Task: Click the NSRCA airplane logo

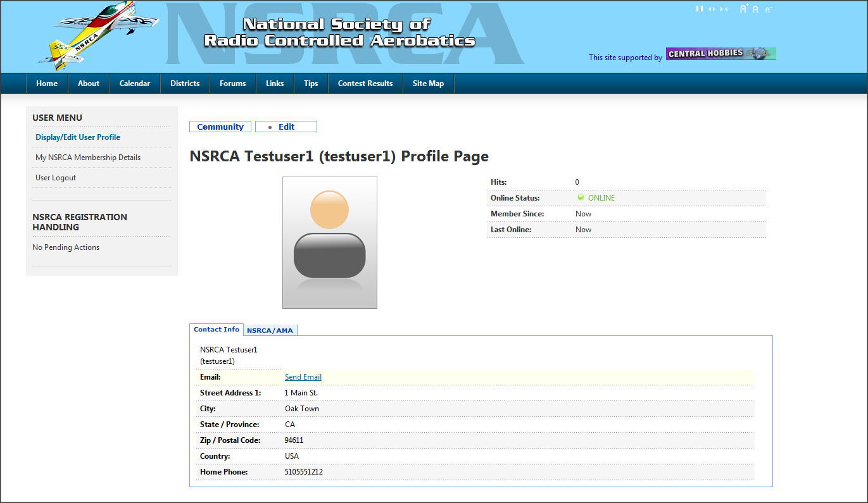Action: (x=99, y=35)
